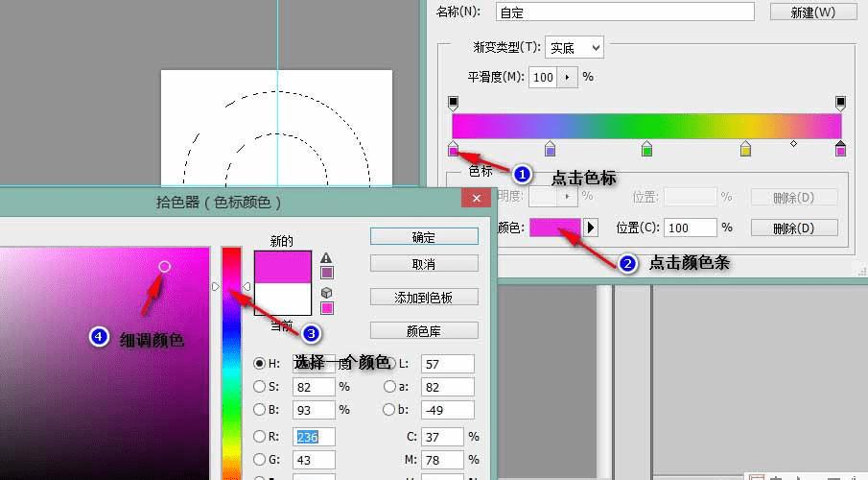
Task: Click the 颜色 swatch in gradient editor
Action: click(555, 228)
